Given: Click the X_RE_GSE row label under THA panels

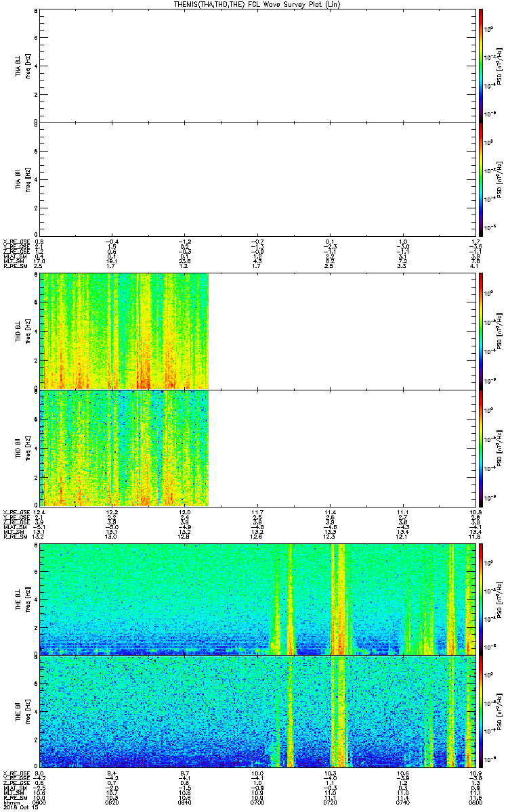Looking at the screenshot, I should 15,242.
